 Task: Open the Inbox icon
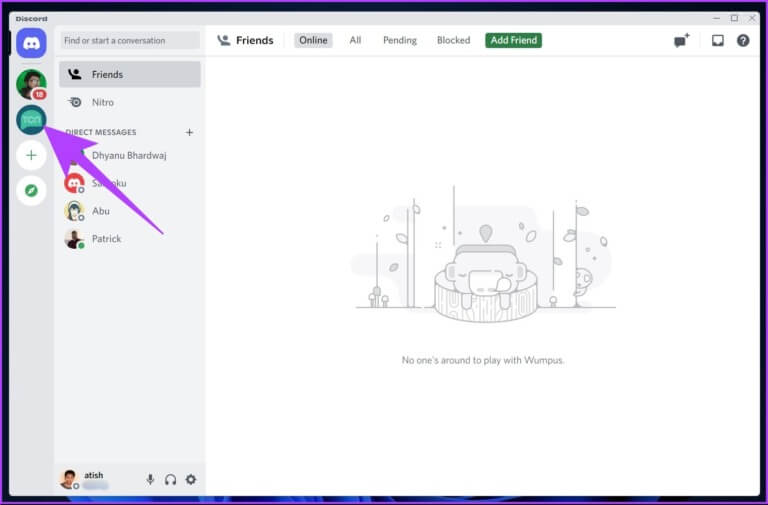pos(718,41)
